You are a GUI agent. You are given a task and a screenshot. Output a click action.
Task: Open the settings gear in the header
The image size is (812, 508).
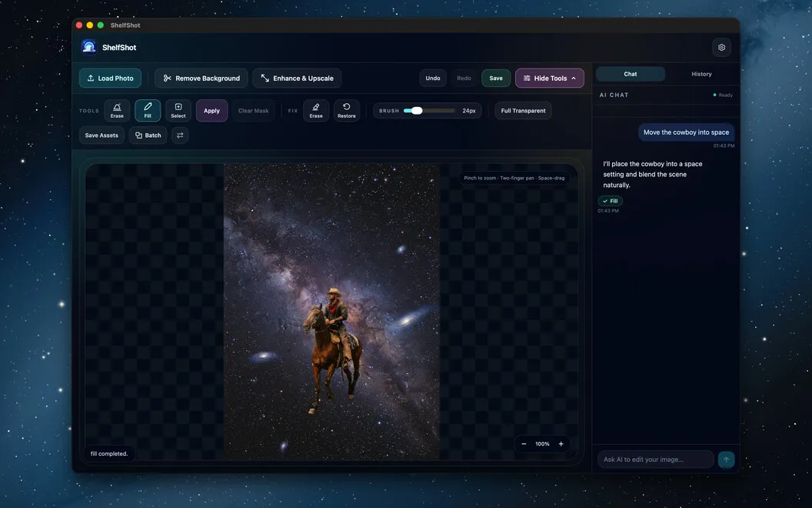721,47
